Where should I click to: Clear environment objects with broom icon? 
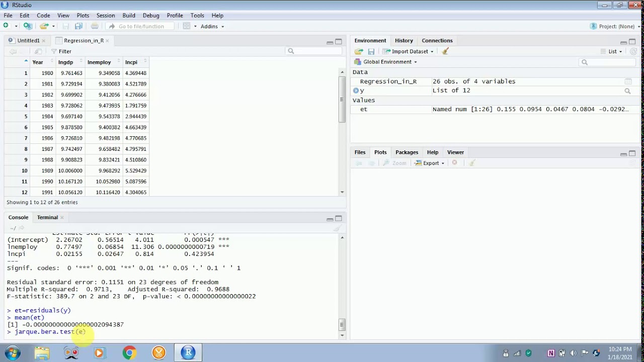pos(445,51)
